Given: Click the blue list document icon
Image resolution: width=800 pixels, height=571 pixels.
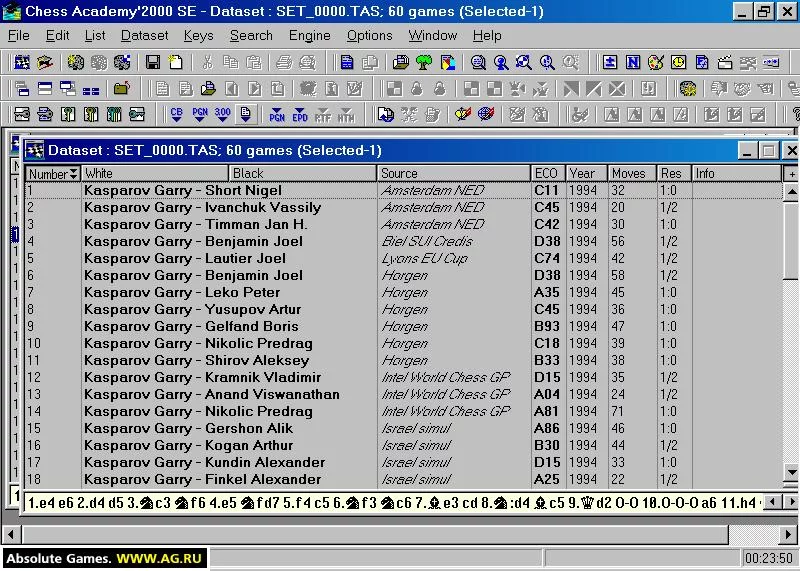Looking at the screenshot, I should (x=347, y=62).
